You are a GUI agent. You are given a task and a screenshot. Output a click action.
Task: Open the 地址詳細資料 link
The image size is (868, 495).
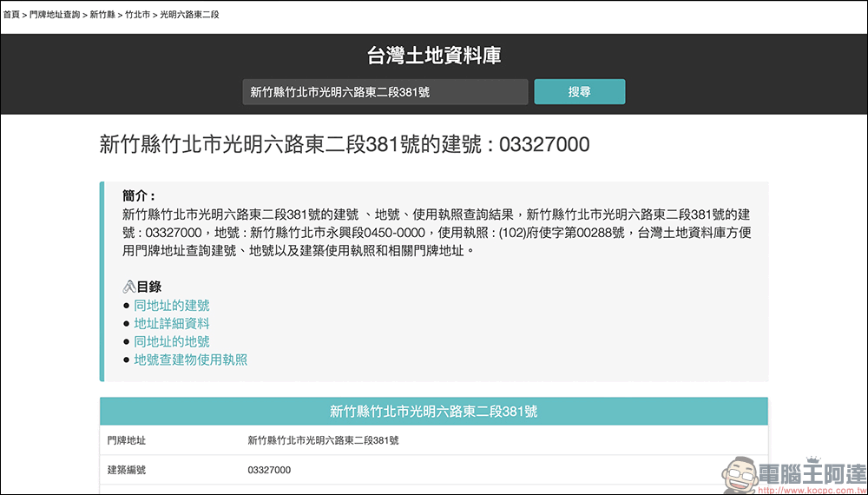pyautogui.click(x=171, y=324)
